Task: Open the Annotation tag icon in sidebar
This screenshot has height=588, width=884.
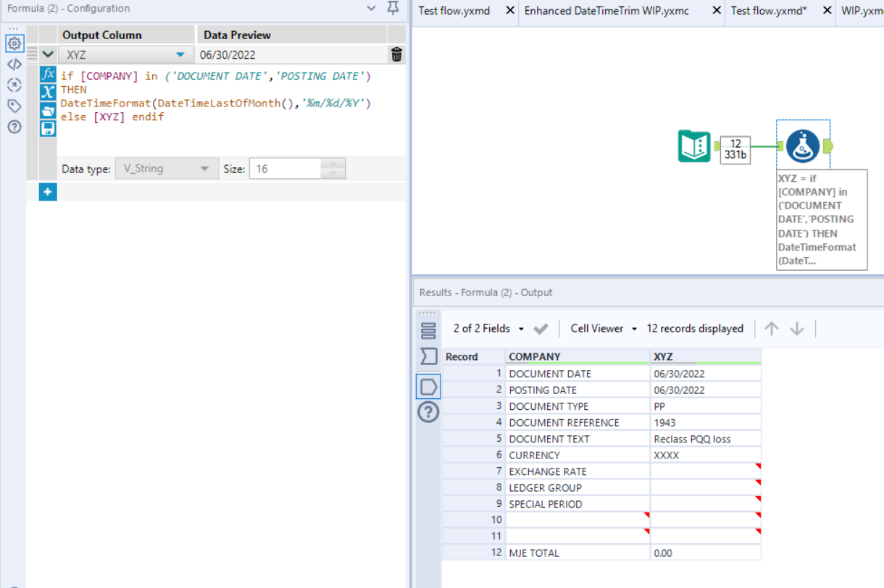Action: pos(14,106)
